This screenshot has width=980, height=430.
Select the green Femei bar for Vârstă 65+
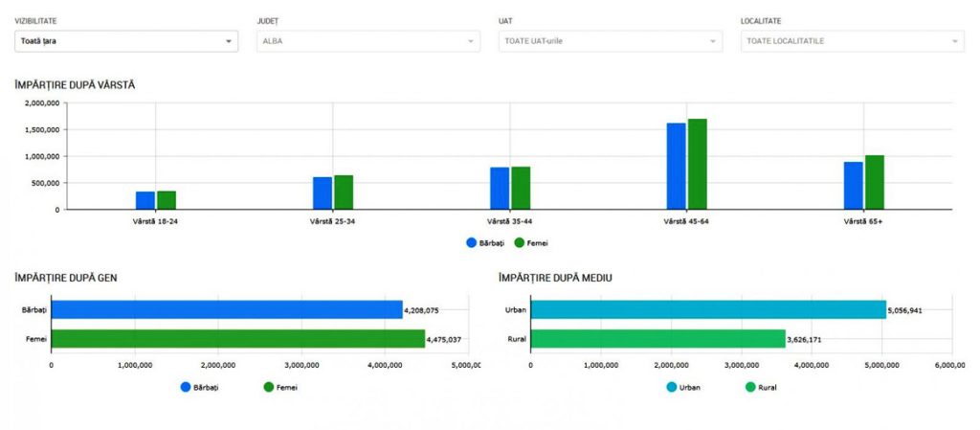[x=874, y=182]
